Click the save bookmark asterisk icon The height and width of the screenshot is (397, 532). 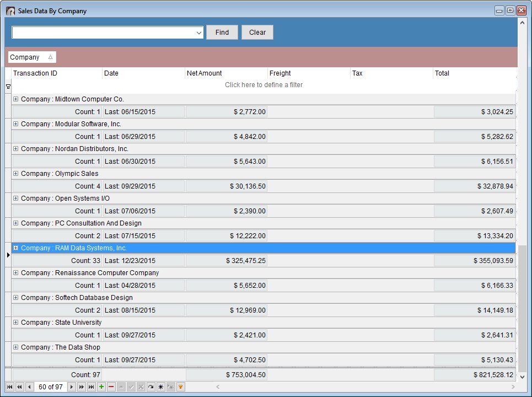click(160, 387)
